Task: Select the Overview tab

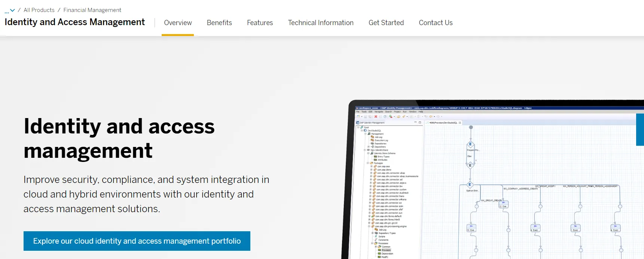Action: tap(178, 23)
